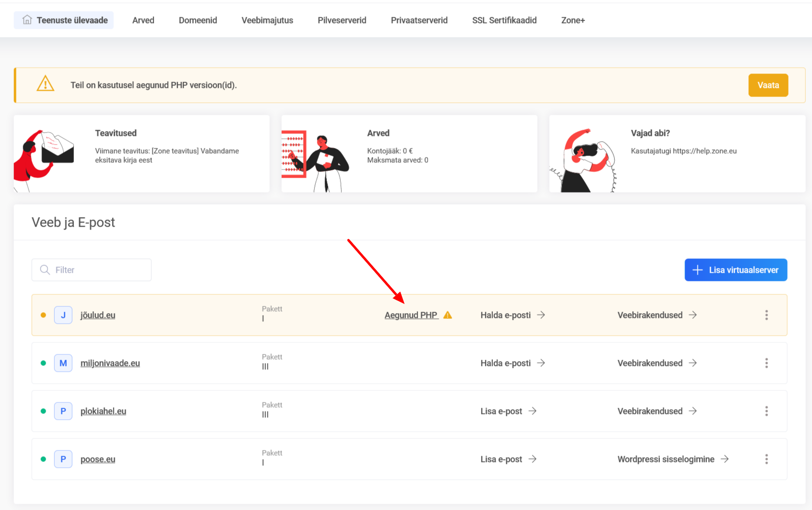Image resolution: width=812 pixels, height=510 pixels.
Task: Open the Aegunud PHP link
Action: [x=411, y=315]
